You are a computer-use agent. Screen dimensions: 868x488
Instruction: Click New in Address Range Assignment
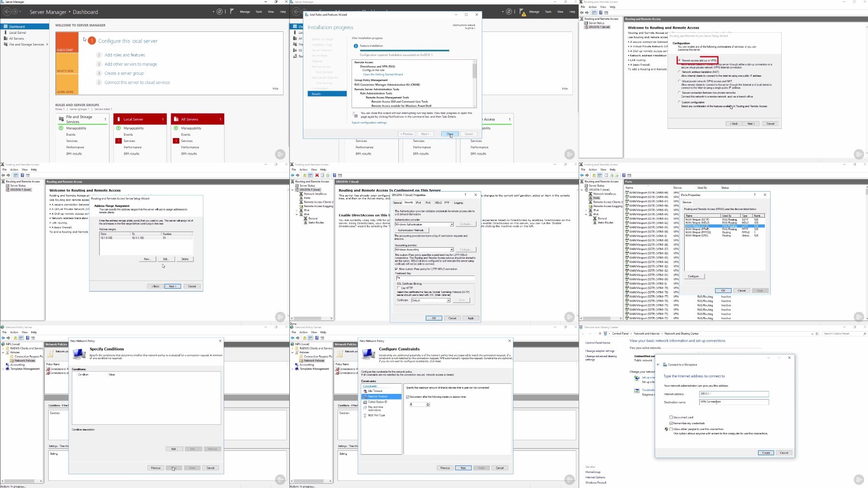point(147,259)
